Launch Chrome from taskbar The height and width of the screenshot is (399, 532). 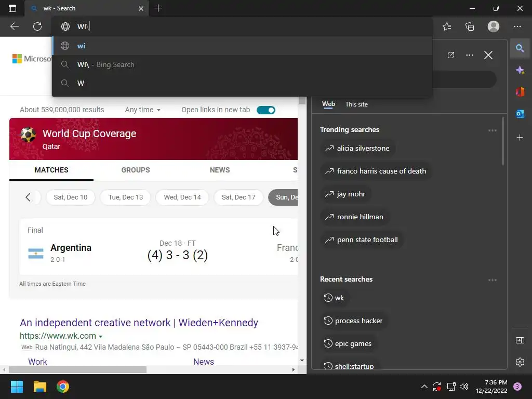pyautogui.click(x=63, y=387)
